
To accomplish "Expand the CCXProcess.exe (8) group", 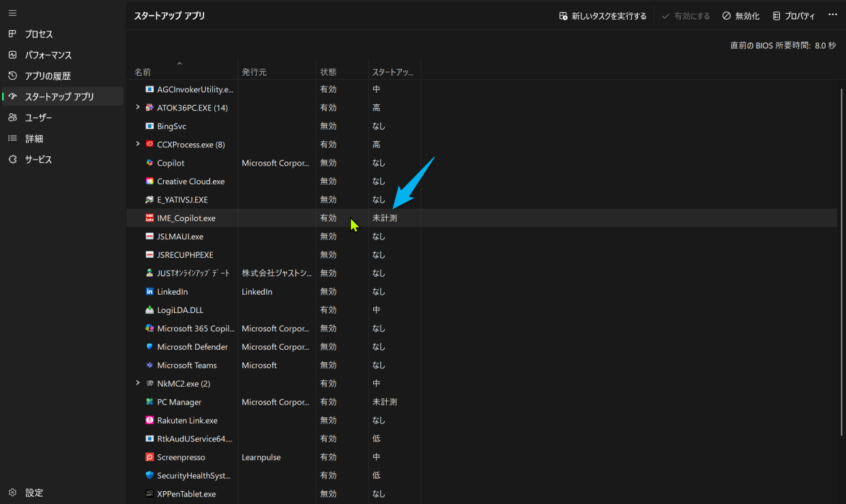I will pyautogui.click(x=138, y=144).
